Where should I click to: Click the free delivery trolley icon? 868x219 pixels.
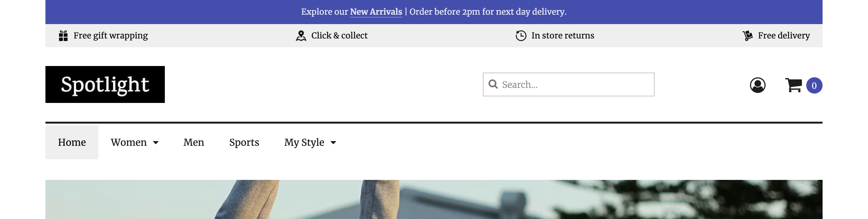pos(747,36)
